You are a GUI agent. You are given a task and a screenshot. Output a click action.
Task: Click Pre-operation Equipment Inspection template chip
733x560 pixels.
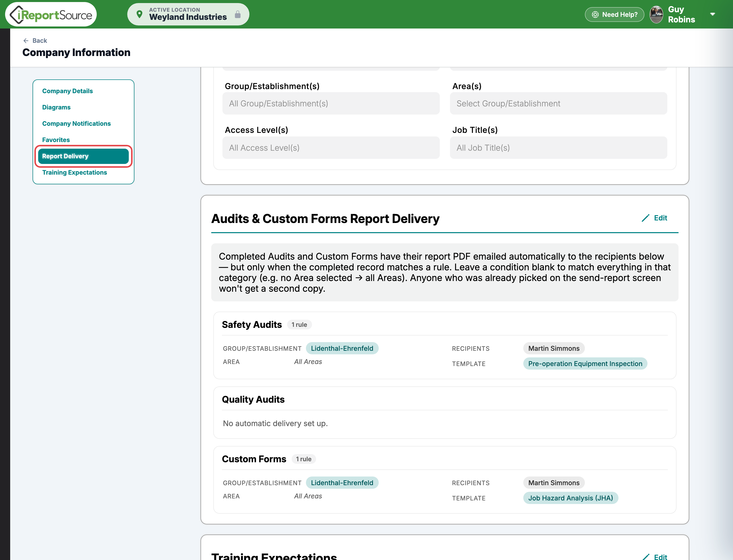[x=585, y=364]
